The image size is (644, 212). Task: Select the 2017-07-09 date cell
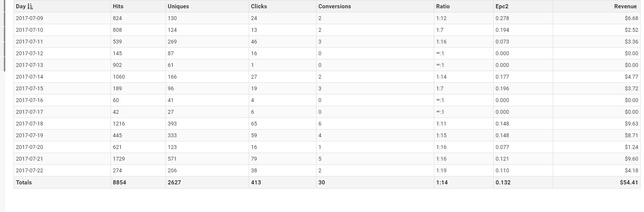point(30,18)
